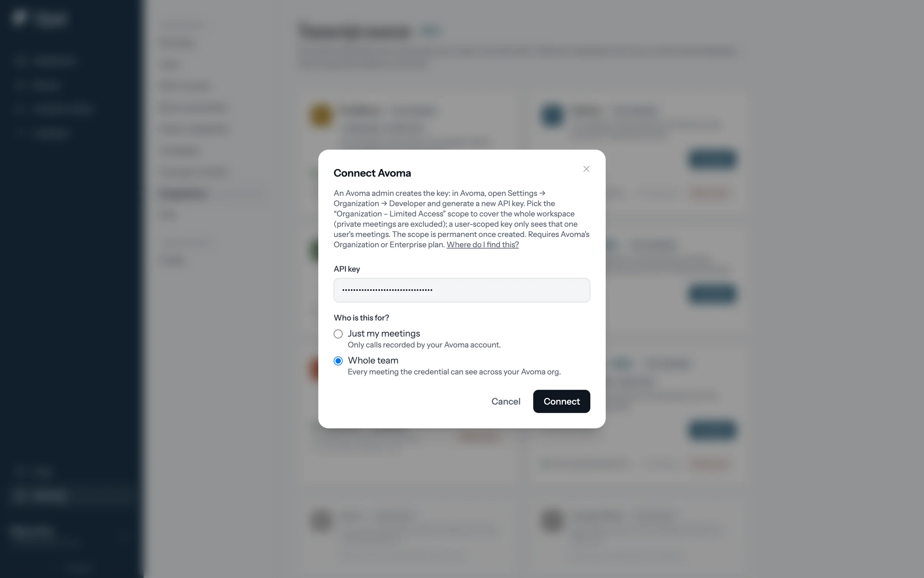
Task: Click the blurred gray logo at bottom right card
Action: (552, 521)
